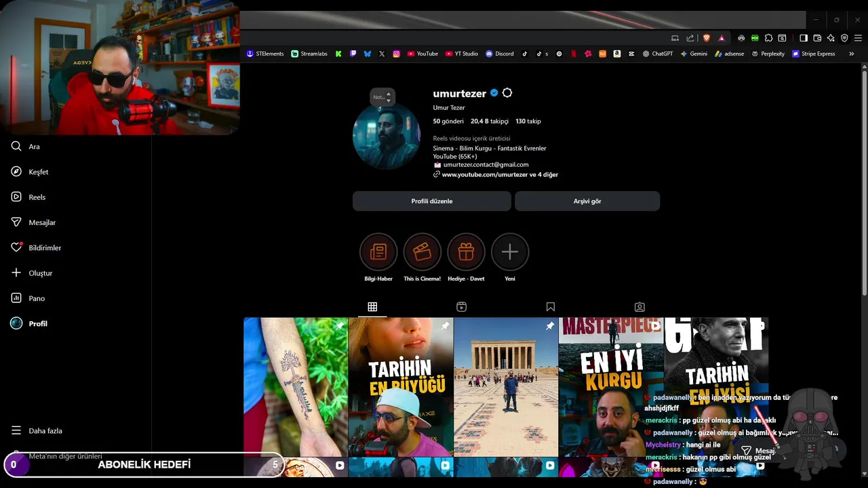868x488 pixels.
Task: Switch to the Reels profile tab
Action: 461,307
